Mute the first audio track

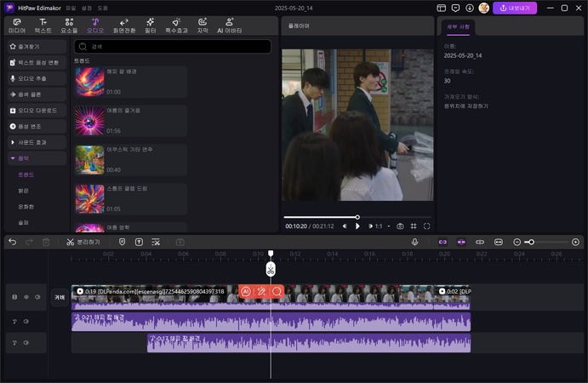click(26, 321)
